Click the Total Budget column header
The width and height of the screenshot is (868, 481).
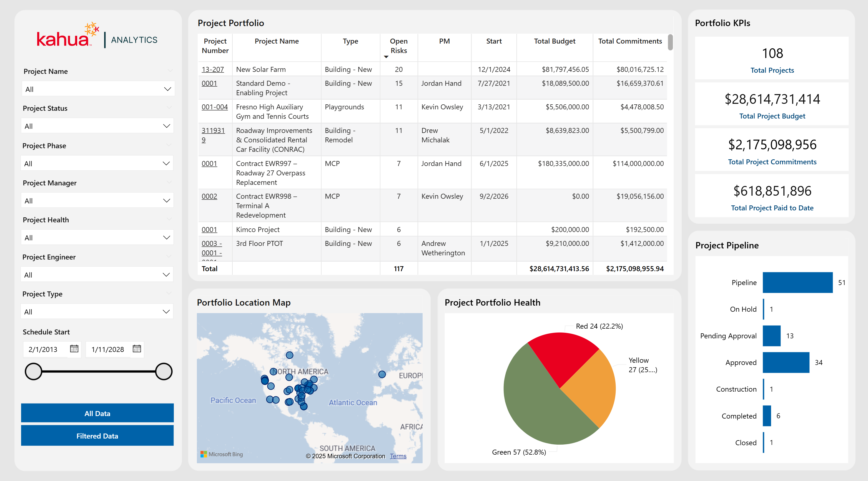(x=554, y=41)
